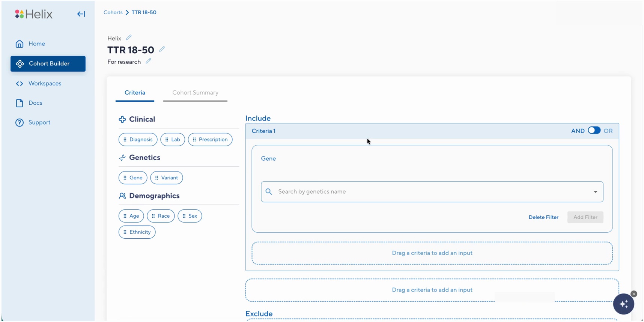Select the Gene criteria chip
The image size is (644, 322).
133,178
